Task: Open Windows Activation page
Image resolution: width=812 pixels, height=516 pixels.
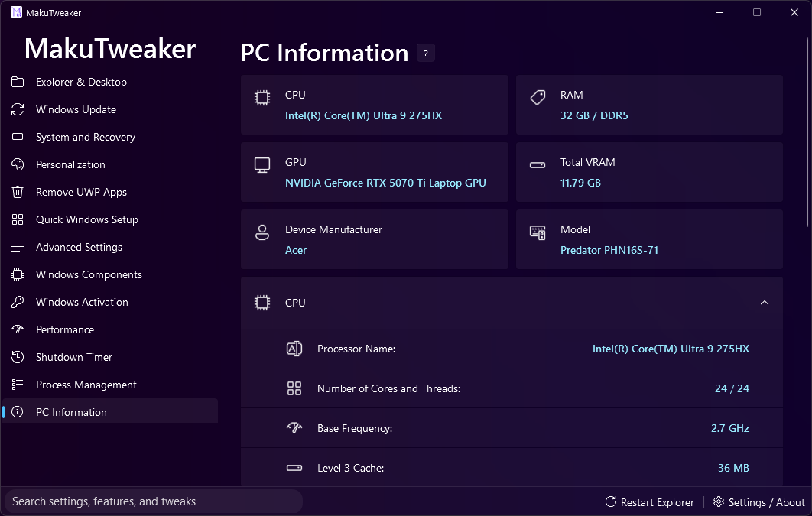Action: tap(110, 302)
